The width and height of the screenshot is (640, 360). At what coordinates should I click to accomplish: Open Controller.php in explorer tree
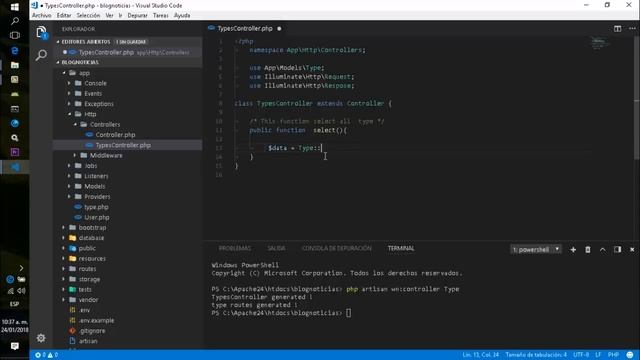(x=115, y=135)
